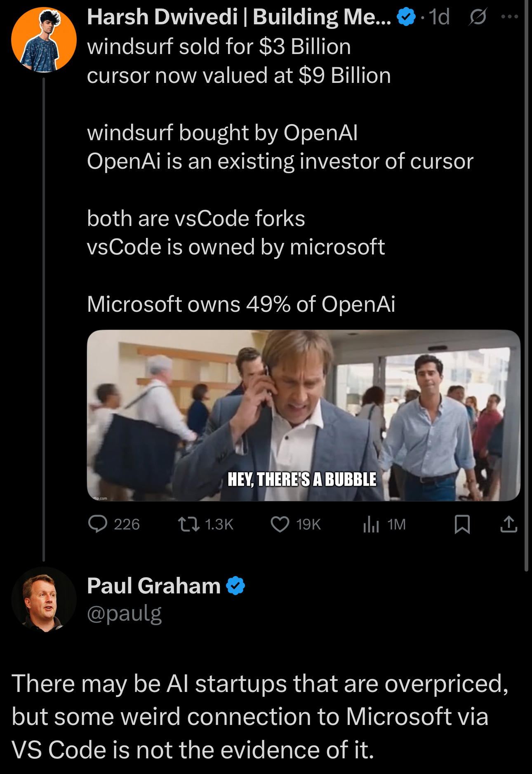532x774 pixels.
Task: Click the Paul Graham display name
Action: pyautogui.click(x=154, y=586)
